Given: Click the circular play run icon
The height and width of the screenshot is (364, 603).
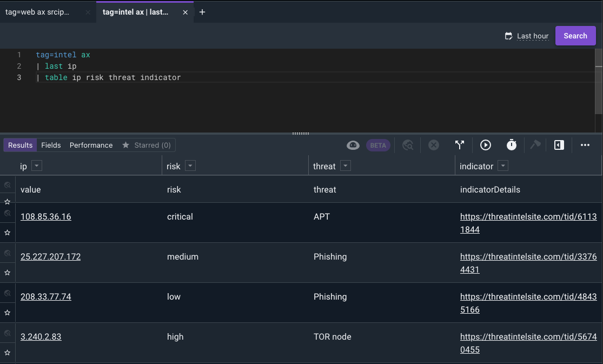Looking at the screenshot, I should pos(485,145).
